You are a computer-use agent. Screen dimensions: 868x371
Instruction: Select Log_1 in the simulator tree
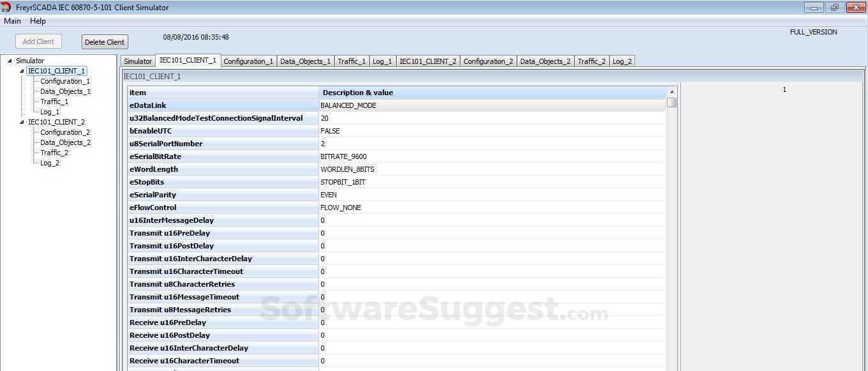[50, 112]
